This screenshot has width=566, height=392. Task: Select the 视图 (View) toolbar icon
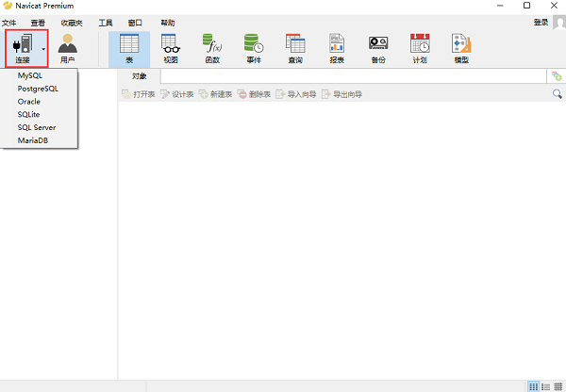click(170, 47)
